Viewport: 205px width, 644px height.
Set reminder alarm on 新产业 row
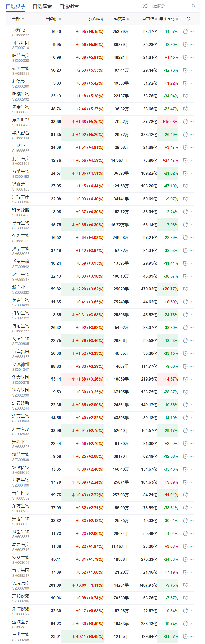[x=185, y=289]
